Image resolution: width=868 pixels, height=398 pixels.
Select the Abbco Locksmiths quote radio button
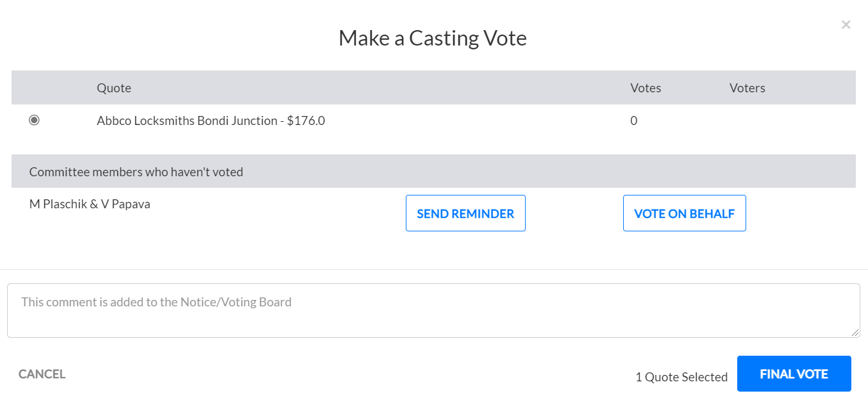(34, 120)
